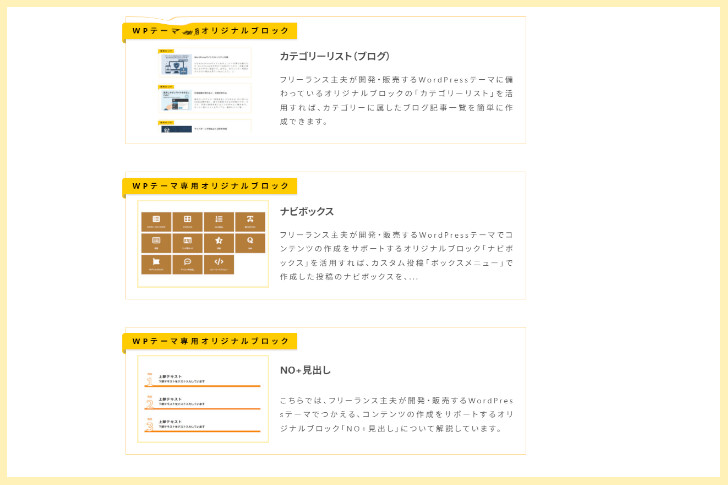
Task: Click the speech bubble icon in ナビボックス thumbnail
Action: click(187, 262)
